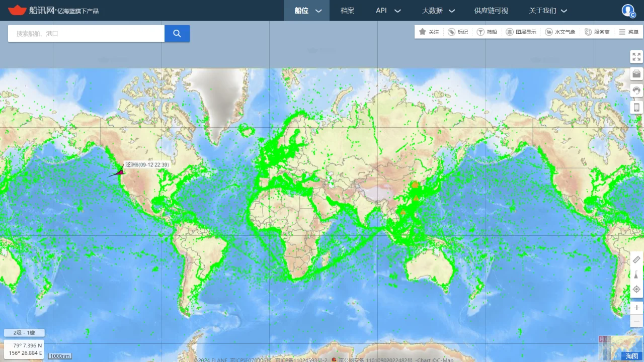
Task: Click the 船讯网 logo in the header
Action: pos(53,10)
